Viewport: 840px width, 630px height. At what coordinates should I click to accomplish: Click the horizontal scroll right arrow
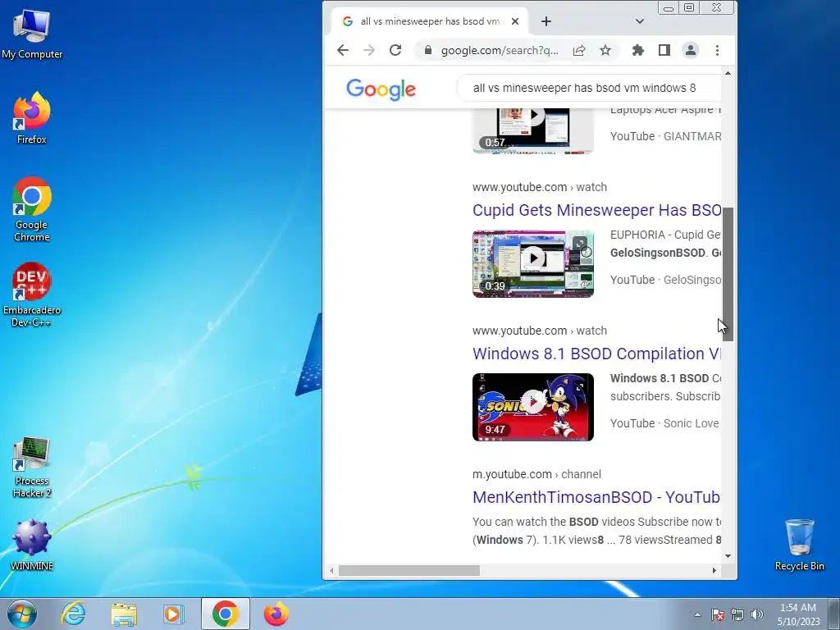point(714,571)
